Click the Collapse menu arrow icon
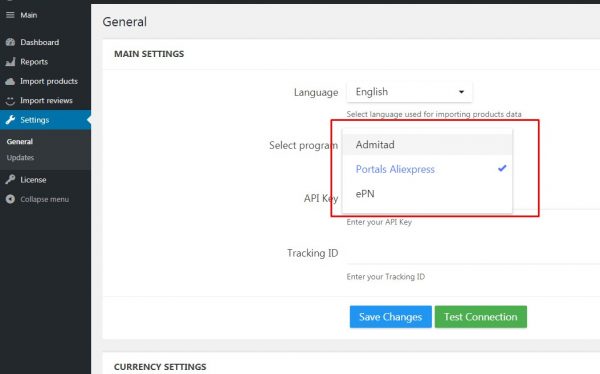 [x=10, y=199]
